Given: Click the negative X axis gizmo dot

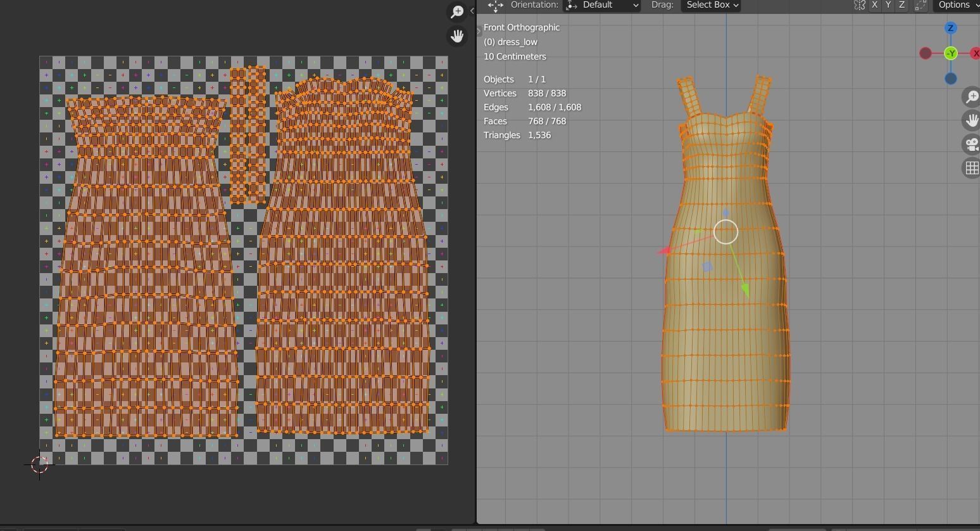Looking at the screenshot, I should 926,53.
